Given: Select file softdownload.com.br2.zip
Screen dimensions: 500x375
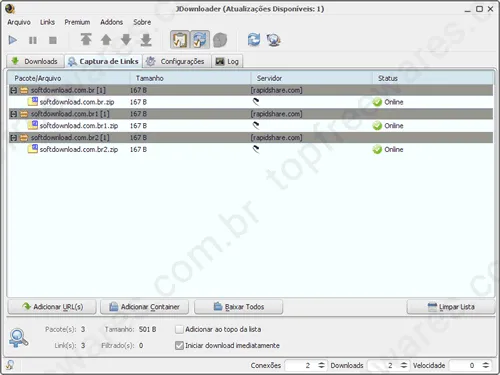Looking at the screenshot, I should point(79,149).
